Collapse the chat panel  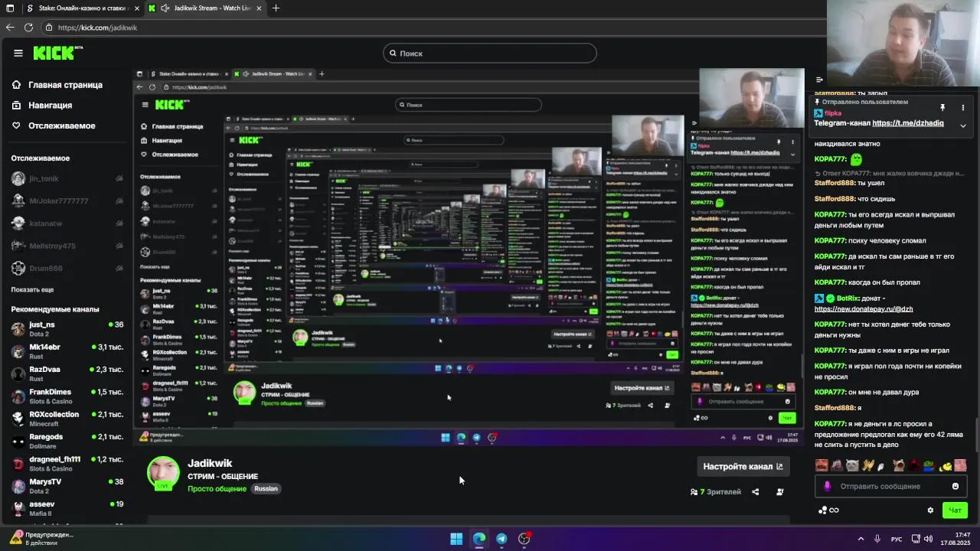[x=819, y=80]
